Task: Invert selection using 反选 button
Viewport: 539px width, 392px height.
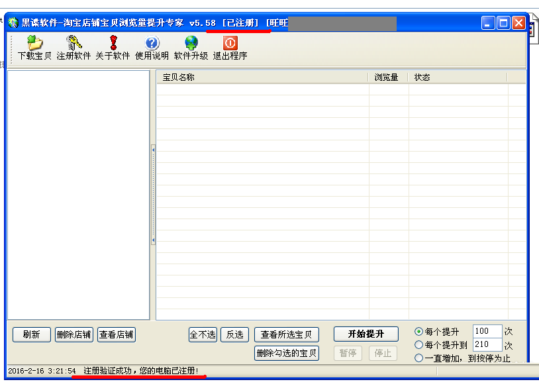Action: click(x=234, y=334)
